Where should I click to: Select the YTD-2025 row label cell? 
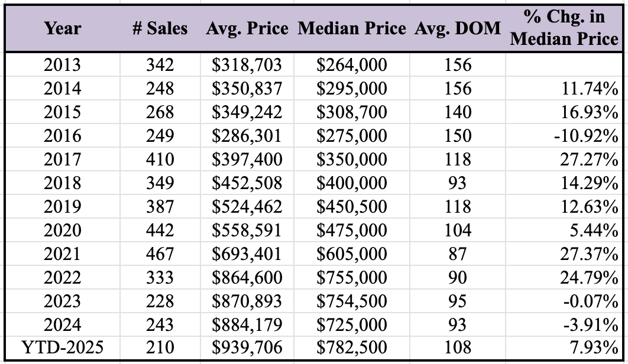coord(62,348)
